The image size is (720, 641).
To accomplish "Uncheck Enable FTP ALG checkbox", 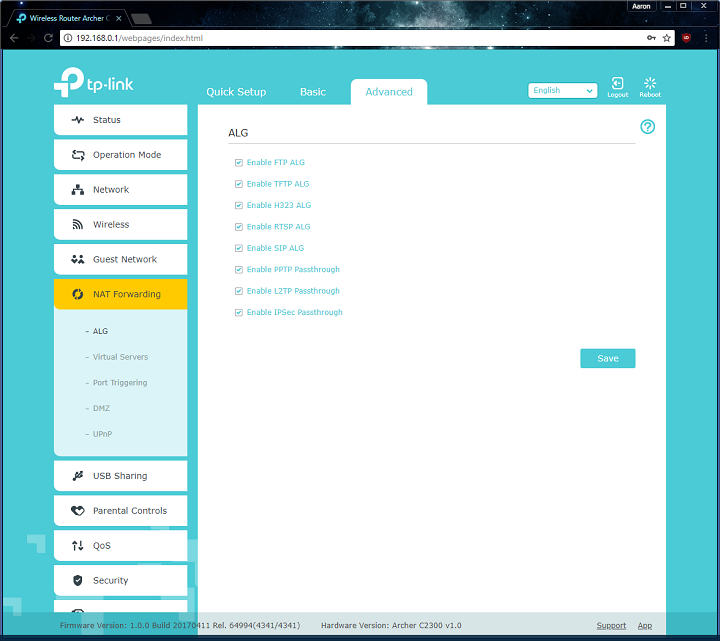I will [239, 162].
